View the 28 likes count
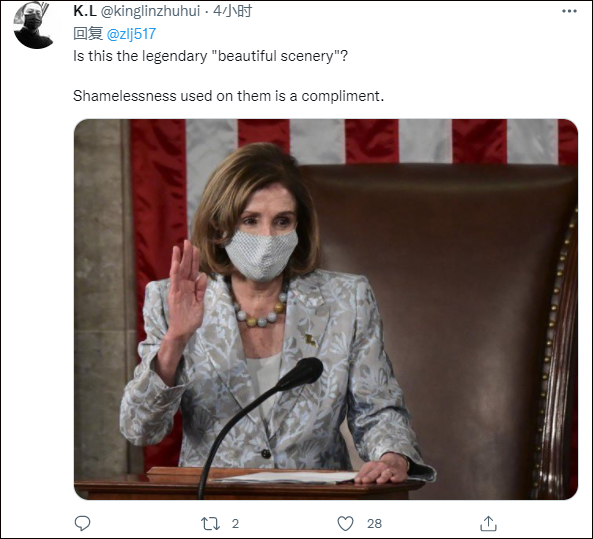Viewport: 593px width, 539px height. coord(374,524)
